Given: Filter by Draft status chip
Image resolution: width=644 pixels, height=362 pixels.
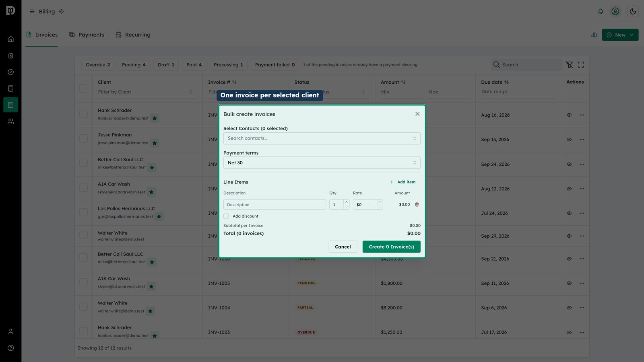Looking at the screenshot, I should (x=166, y=65).
